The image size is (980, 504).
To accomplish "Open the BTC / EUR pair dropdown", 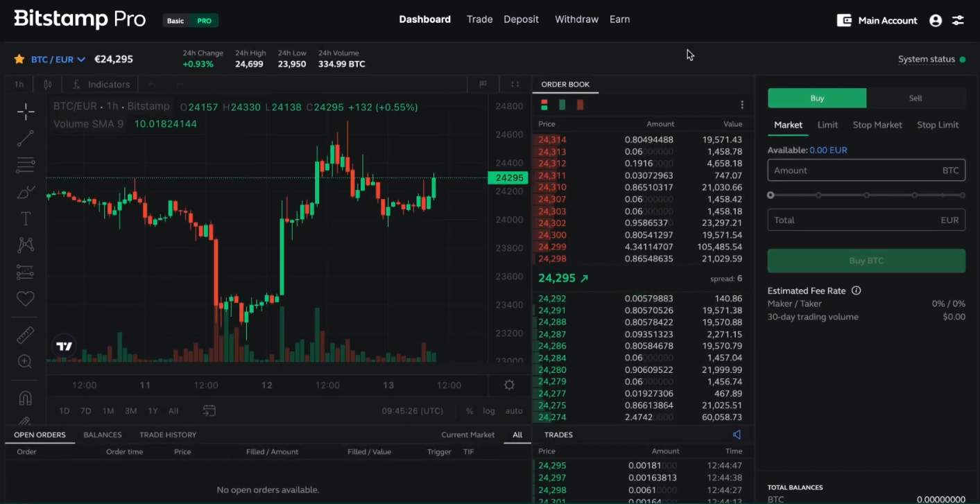I will coord(58,59).
